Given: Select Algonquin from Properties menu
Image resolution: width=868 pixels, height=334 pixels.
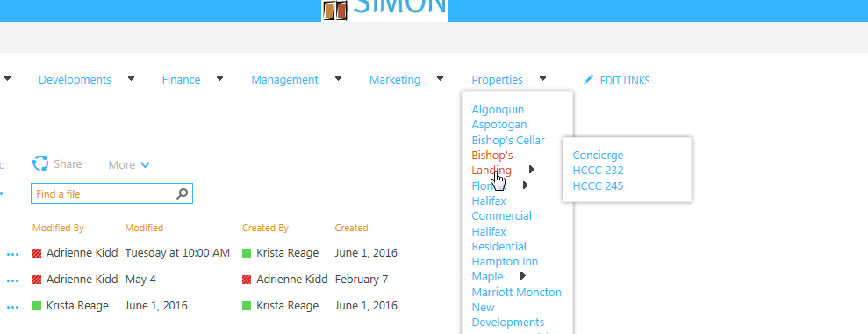Looking at the screenshot, I should coord(498,109).
